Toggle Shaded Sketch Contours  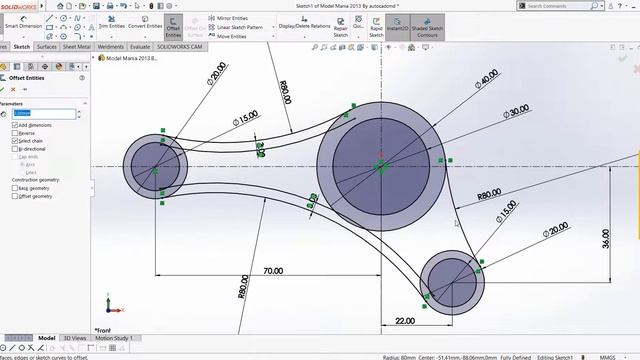(x=427, y=27)
